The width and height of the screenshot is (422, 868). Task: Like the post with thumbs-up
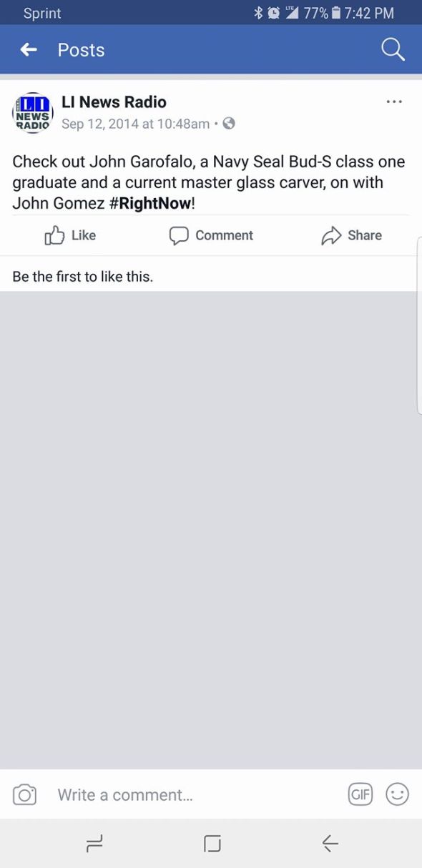(70, 235)
